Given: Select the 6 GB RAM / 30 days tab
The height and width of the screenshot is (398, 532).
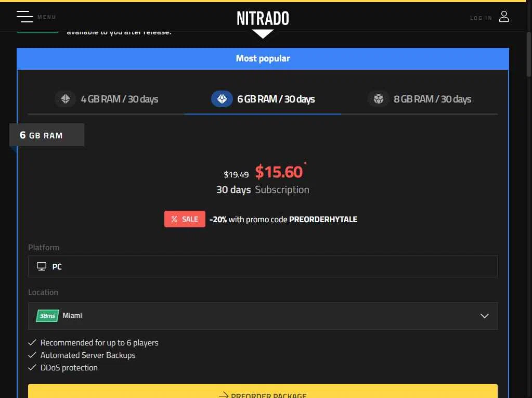Looking at the screenshot, I should [x=263, y=99].
